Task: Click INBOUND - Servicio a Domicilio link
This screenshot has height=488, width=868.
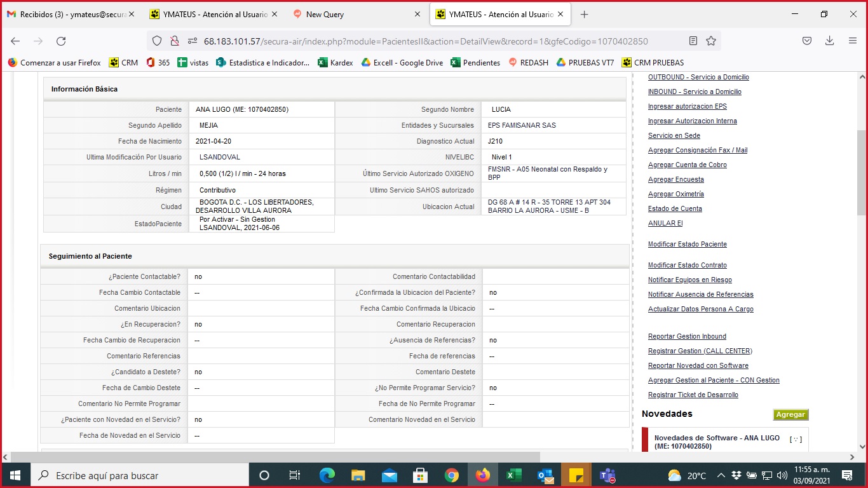Action: pyautogui.click(x=695, y=91)
